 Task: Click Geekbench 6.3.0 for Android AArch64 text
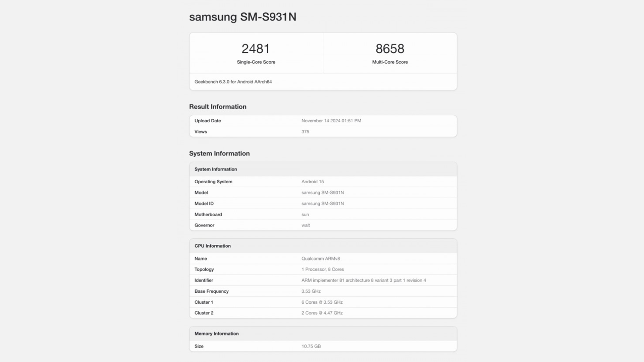(233, 82)
